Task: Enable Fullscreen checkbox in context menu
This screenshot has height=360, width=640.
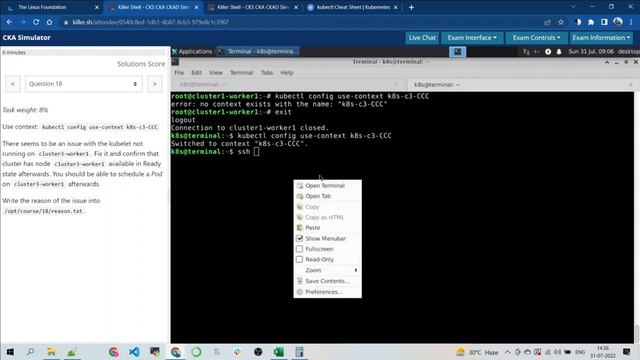Action: pyautogui.click(x=300, y=249)
